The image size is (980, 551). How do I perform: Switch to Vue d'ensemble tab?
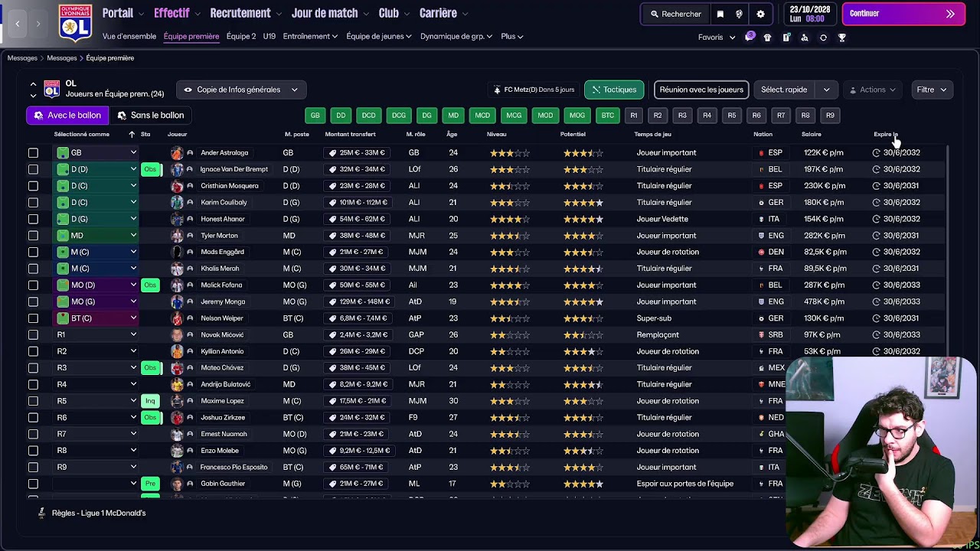[129, 37]
